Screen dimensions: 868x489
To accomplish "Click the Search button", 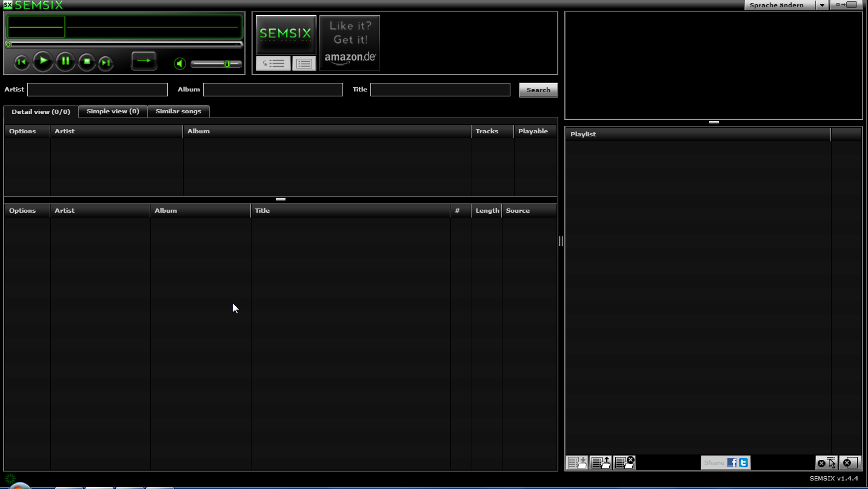I will click(538, 90).
